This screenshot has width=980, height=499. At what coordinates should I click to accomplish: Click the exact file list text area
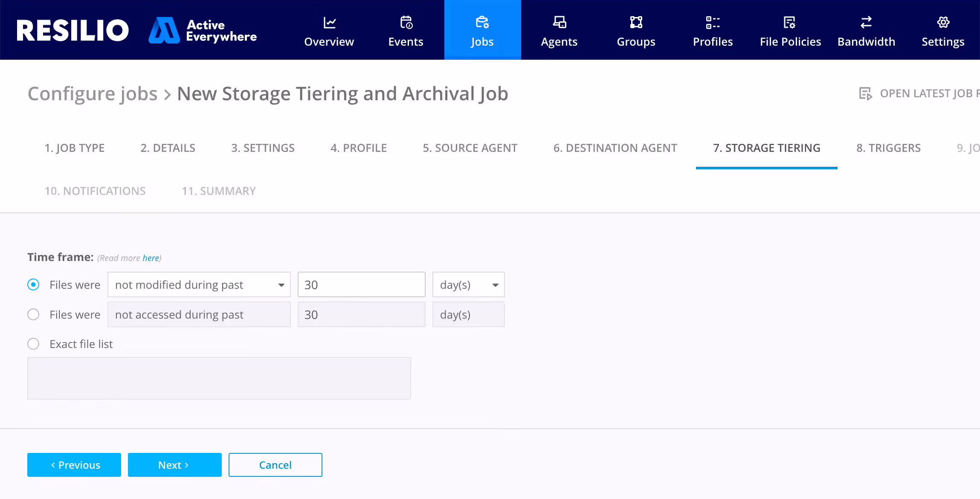[x=219, y=378]
